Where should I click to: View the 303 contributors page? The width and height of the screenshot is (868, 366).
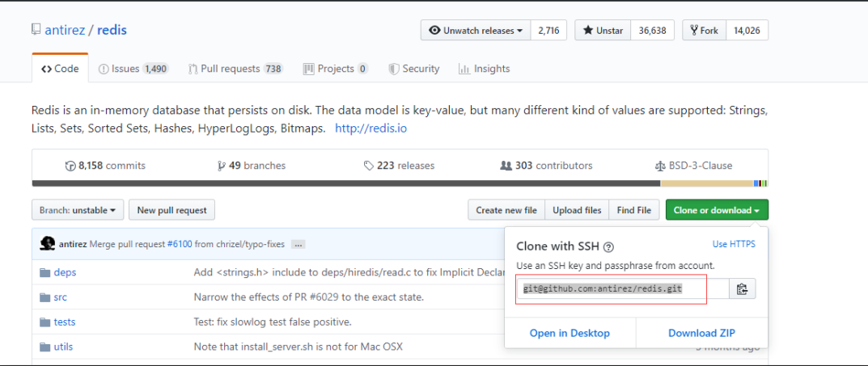(x=546, y=166)
